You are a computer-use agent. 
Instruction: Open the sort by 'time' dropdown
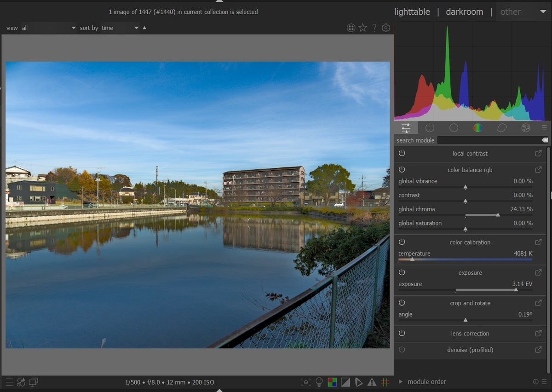(x=120, y=28)
